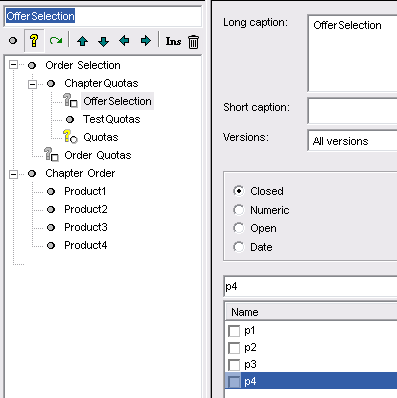Click the right arrow toolbar icon

146,41
